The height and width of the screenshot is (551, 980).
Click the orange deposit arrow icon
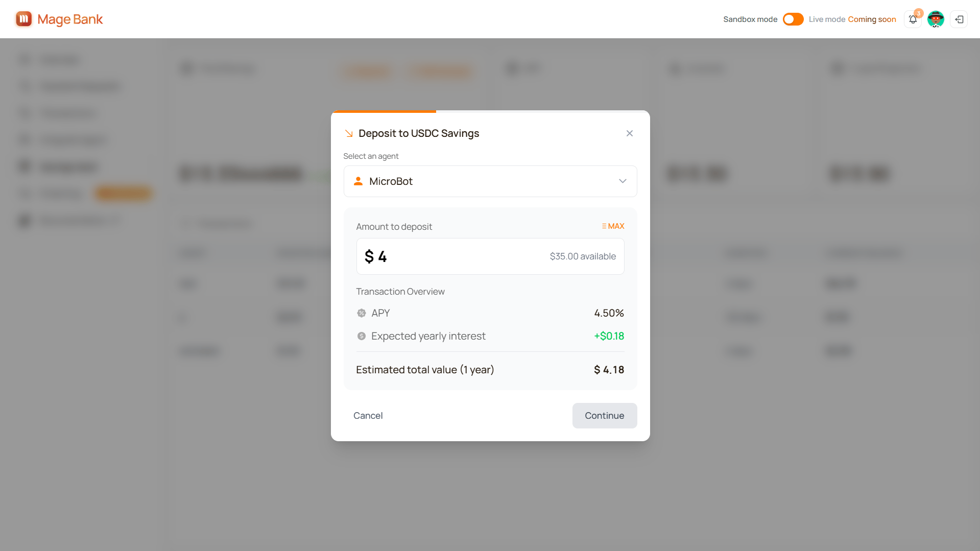pos(349,133)
